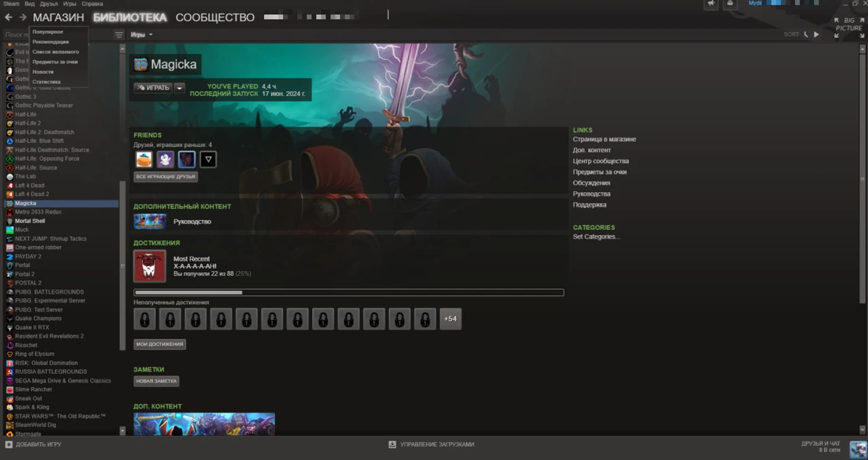
Task: Click the +54 more achievements tile
Action: coord(451,319)
